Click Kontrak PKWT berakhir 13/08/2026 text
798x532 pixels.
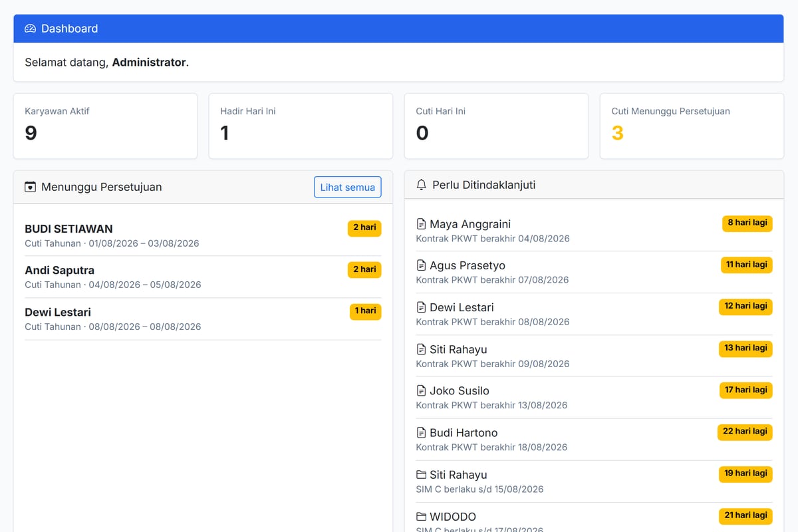492,406
